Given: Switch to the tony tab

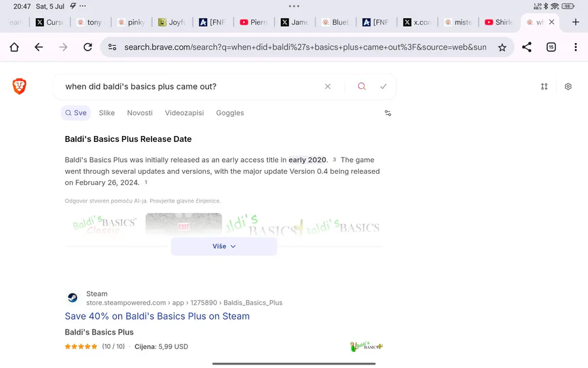Looking at the screenshot, I should pos(90,22).
